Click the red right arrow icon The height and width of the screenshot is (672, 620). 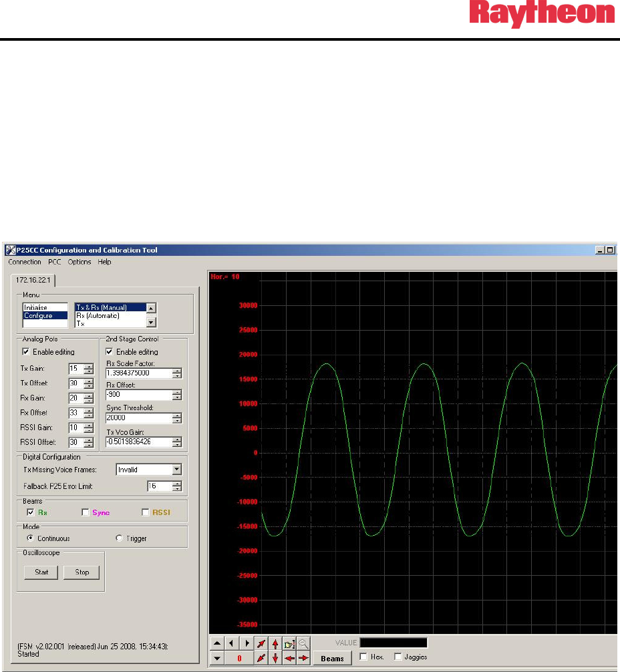[x=303, y=658]
